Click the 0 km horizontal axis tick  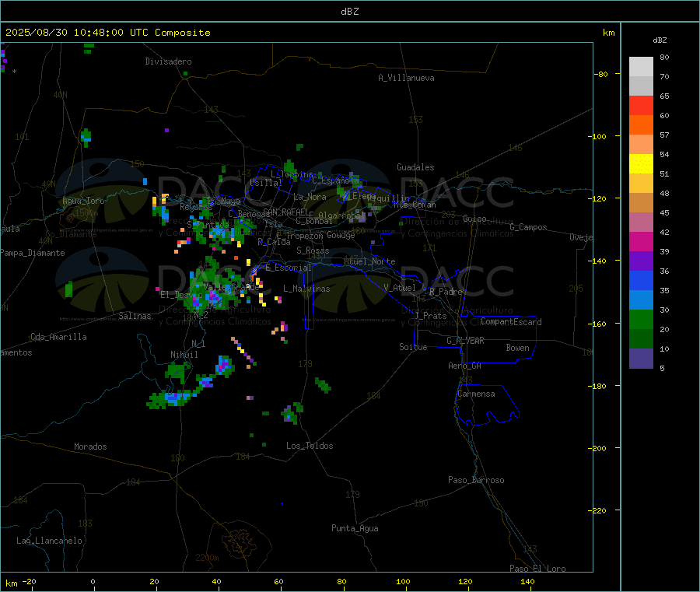[93, 581]
